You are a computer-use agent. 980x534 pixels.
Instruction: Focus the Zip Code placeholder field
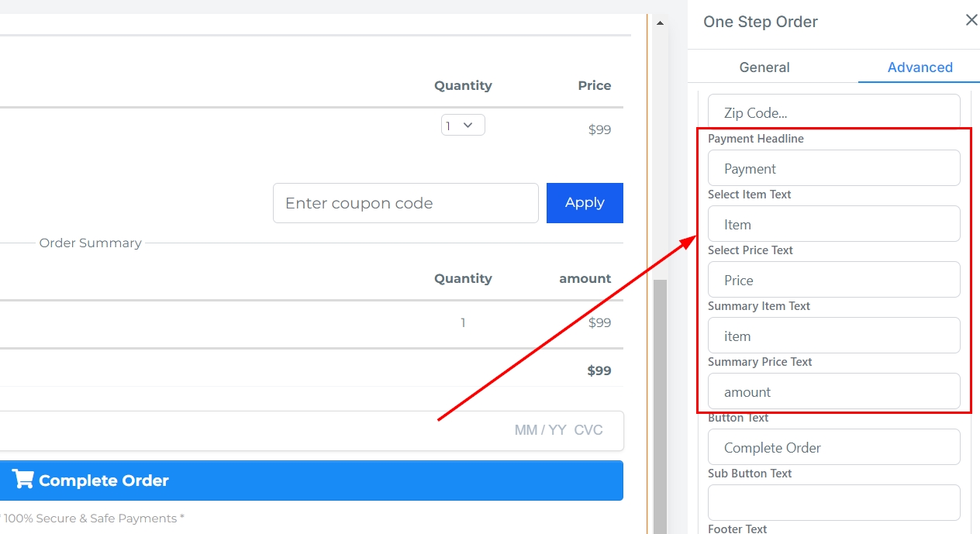pyautogui.click(x=833, y=112)
